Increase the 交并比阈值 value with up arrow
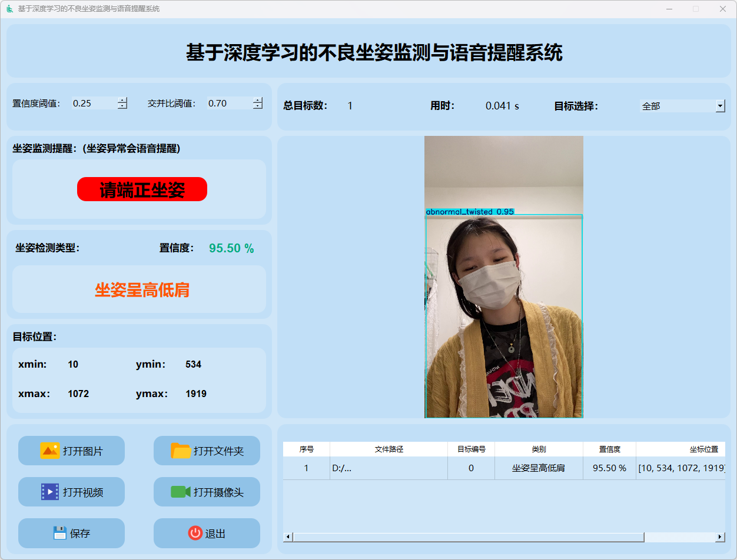The height and width of the screenshot is (560, 737). point(258,100)
